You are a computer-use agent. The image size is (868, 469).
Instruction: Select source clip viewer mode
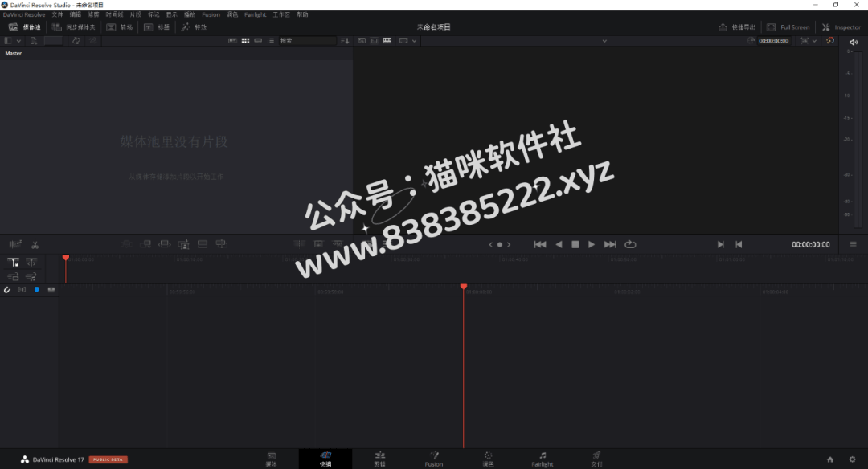[x=362, y=41]
